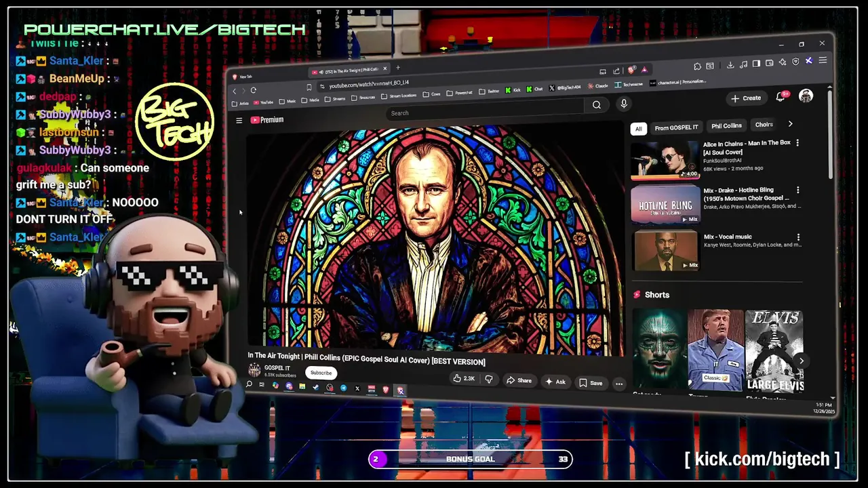
Task: Open browser downloads icon
Action: pos(730,64)
